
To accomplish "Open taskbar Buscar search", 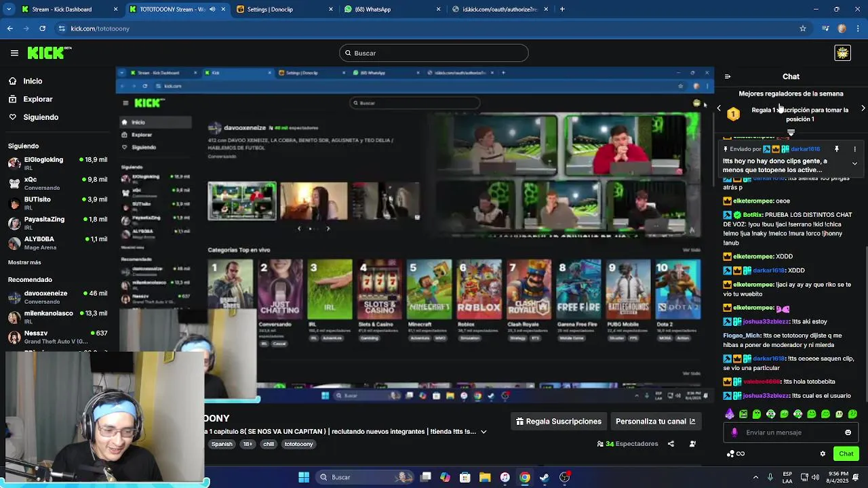I will pyautogui.click(x=365, y=477).
